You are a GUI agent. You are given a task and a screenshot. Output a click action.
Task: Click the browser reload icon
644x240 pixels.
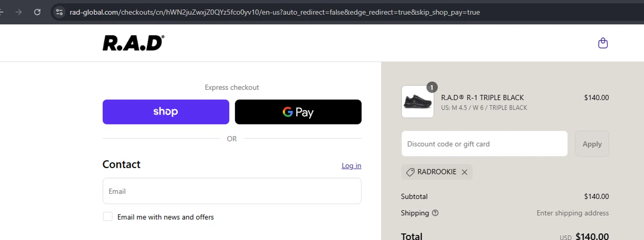37,12
